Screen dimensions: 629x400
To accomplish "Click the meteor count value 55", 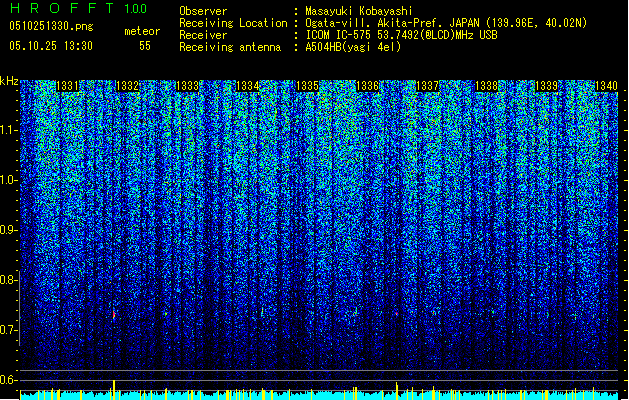I will coord(145,46).
